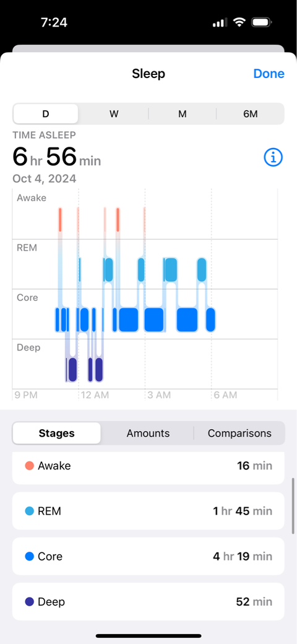This screenshot has width=297, height=644.
Task: Tap the Wi-Fi status icon
Action: click(239, 22)
